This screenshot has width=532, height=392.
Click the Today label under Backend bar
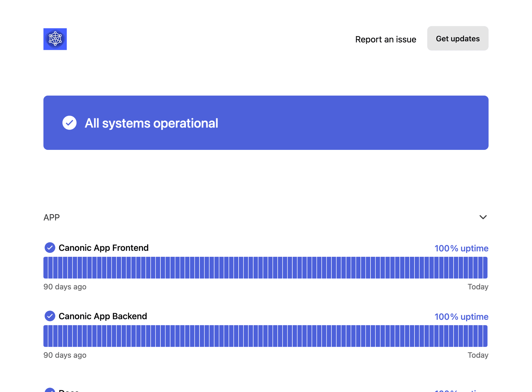point(478,355)
